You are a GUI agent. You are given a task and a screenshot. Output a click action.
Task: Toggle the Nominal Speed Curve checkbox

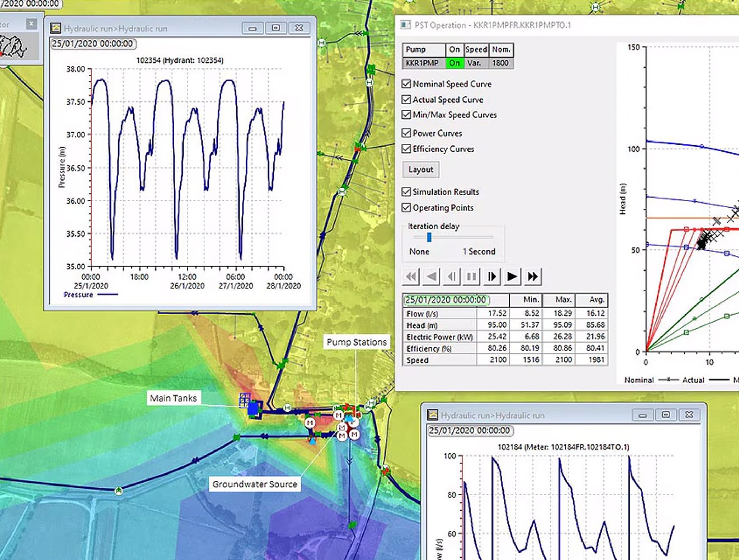point(406,84)
